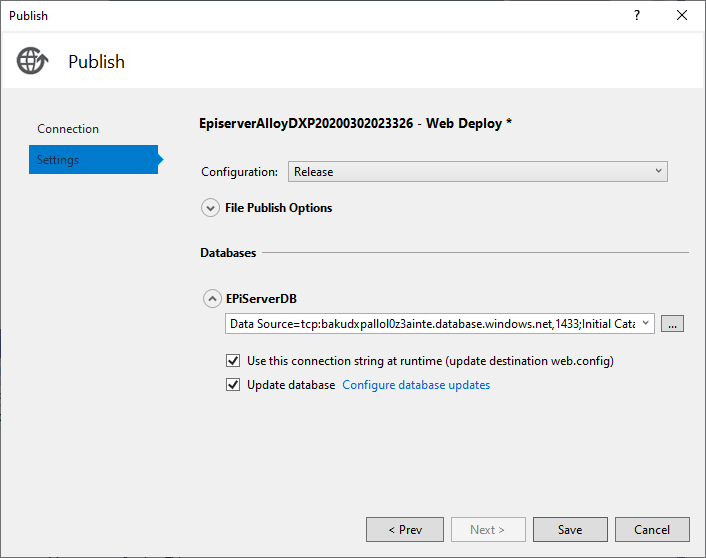The width and height of the screenshot is (706, 558).
Task: Uncheck Use this connection string at runtime
Action: click(233, 361)
